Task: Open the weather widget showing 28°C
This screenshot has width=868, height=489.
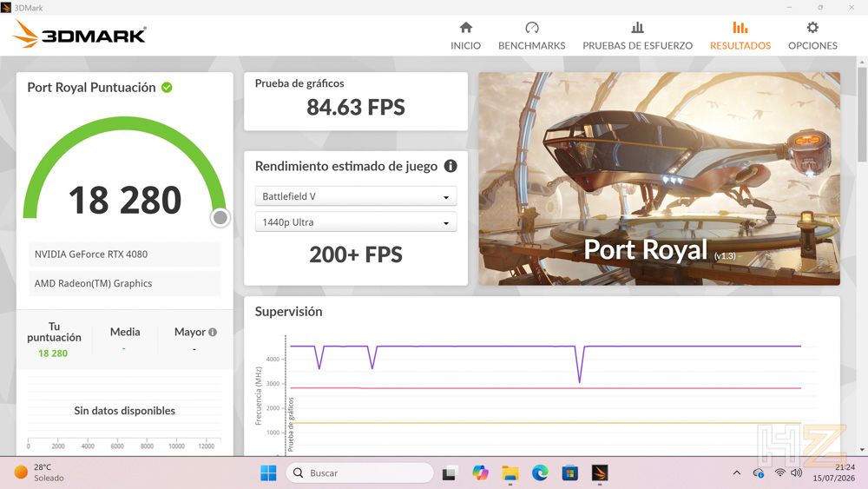Action: pos(39,472)
